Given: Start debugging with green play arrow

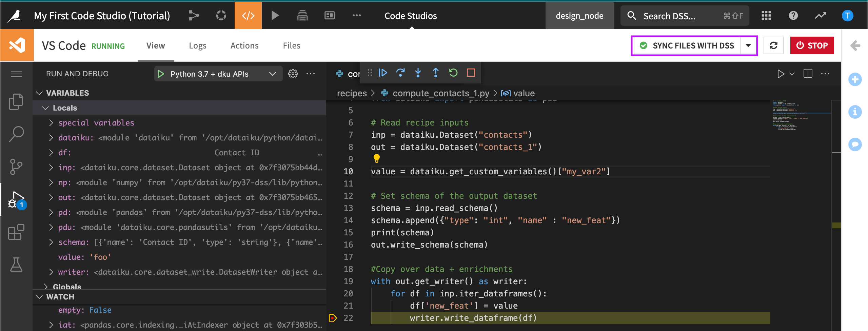Looking at the screenshot, I should click(x=161, y=74).
